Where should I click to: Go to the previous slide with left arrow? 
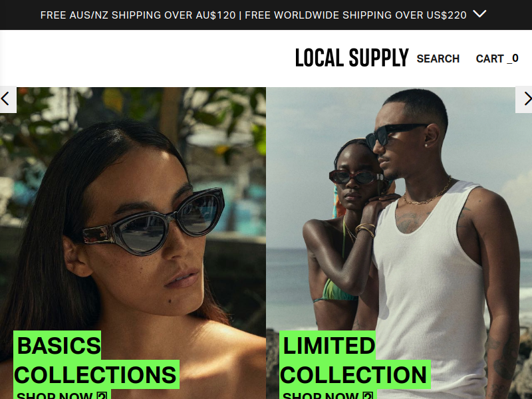7,99
